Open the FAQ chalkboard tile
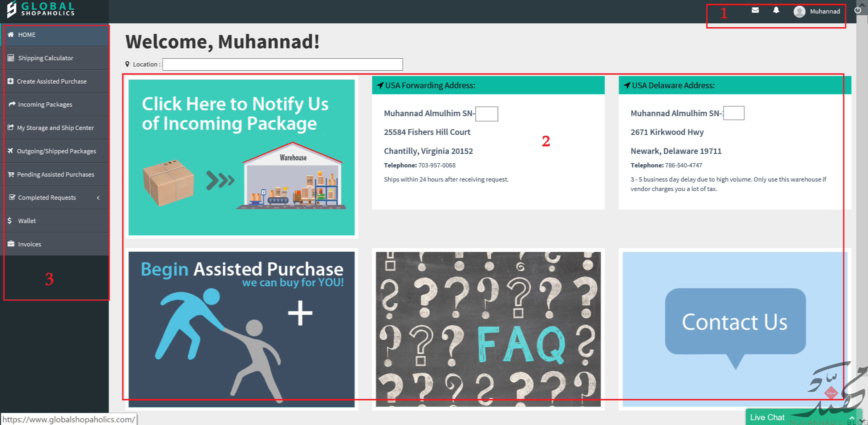The height and width of the screenshot is (425, 868). 488,329
